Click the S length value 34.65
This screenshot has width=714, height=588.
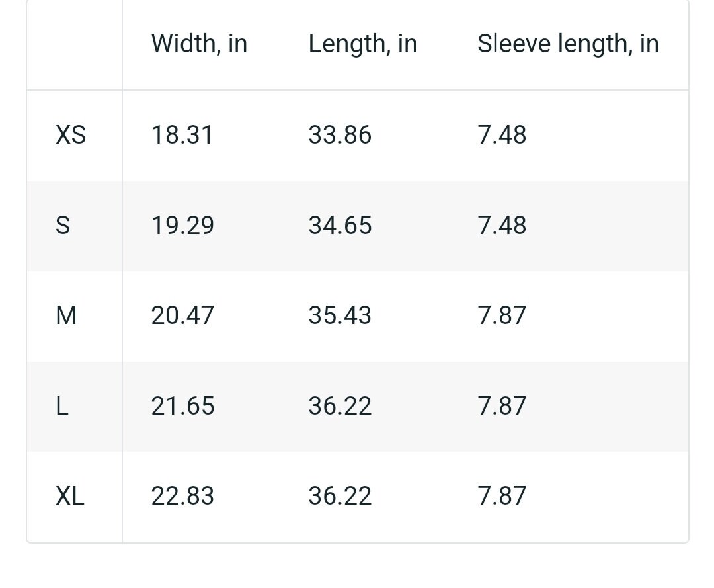[x=340, y=226]
